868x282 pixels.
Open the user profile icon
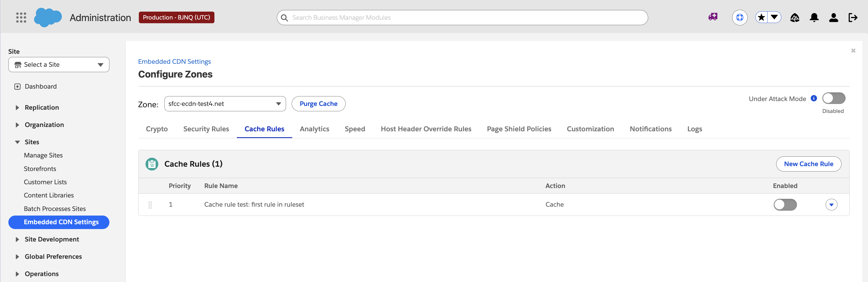(x=834, y=18)
